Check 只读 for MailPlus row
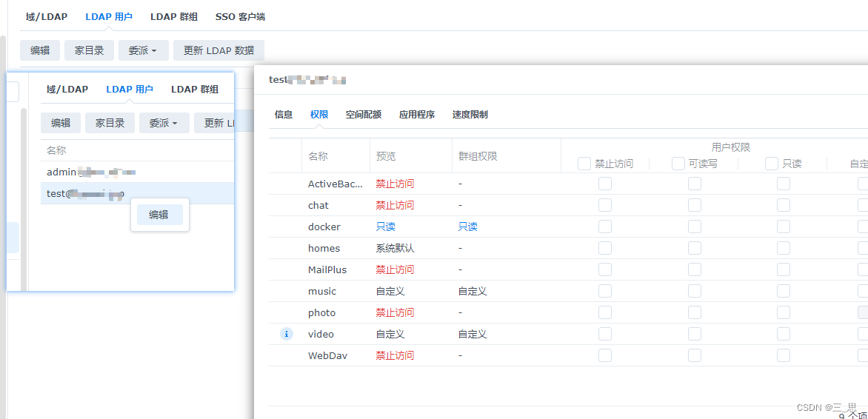Viewport: 868px width, 419px height. click(784, 269)
